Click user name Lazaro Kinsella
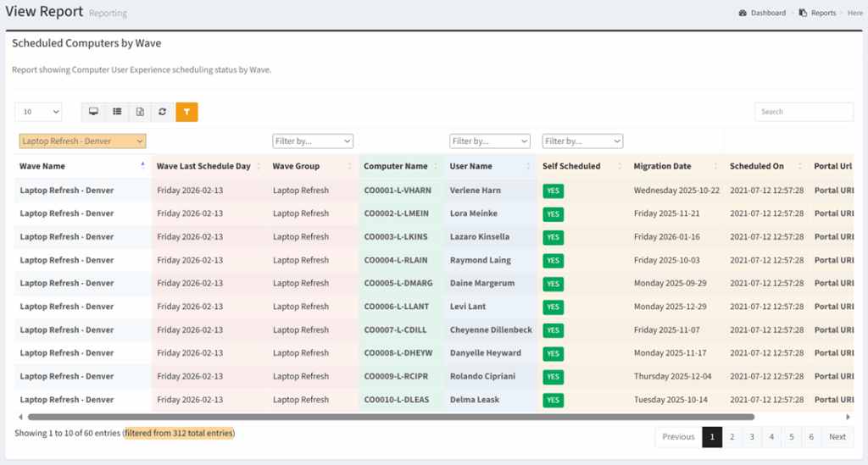The width and height of the screenshot is (868, 465). [480, 236]
